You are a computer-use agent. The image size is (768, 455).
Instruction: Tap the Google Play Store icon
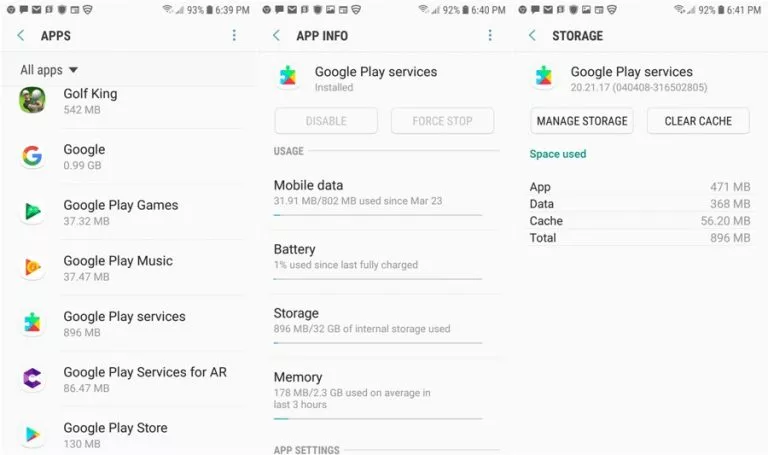[x=32, y=434]
